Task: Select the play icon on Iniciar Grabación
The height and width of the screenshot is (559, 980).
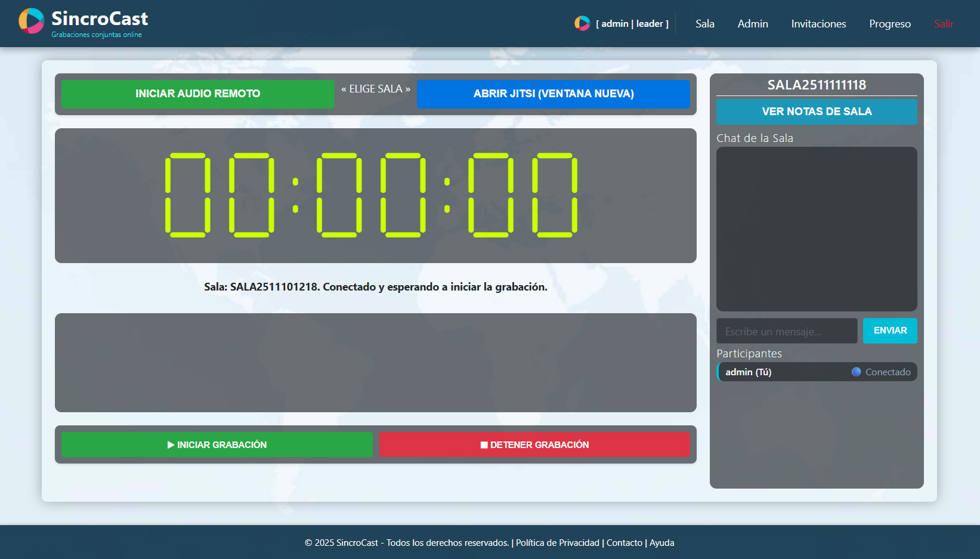Action: click(x=171, y=444)
